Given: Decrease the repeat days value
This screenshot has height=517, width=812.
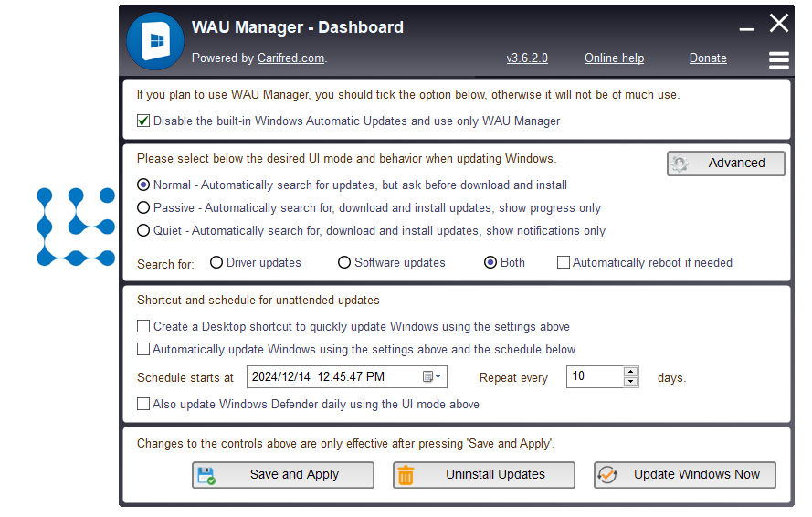Looking at the screenshot, I should 630,382.
